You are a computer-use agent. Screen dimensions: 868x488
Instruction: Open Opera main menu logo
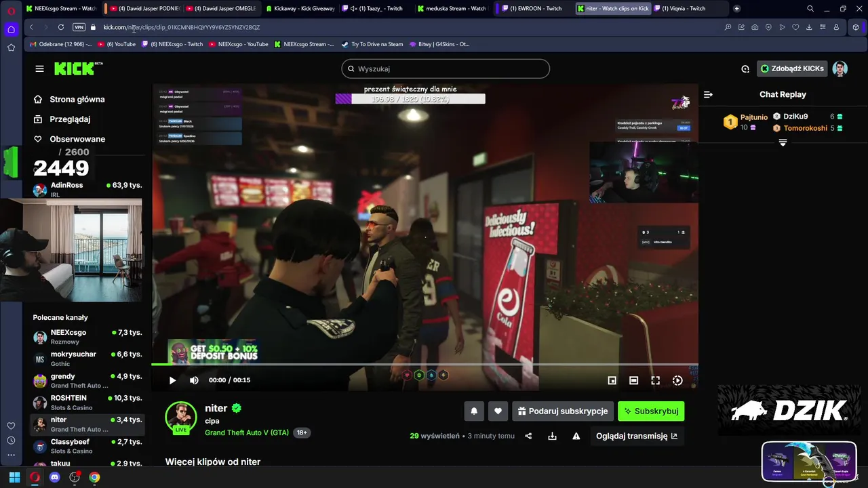point(11,9)
